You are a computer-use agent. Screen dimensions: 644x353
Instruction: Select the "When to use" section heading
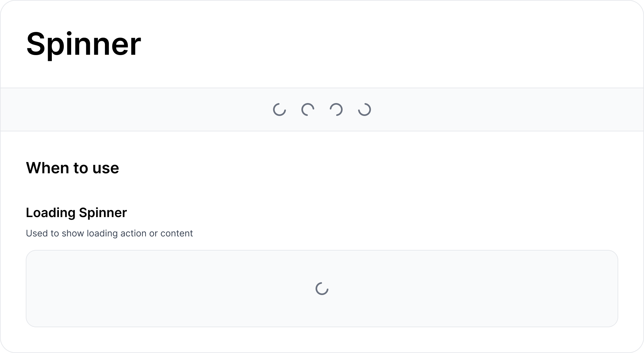[x=72, y=168]
